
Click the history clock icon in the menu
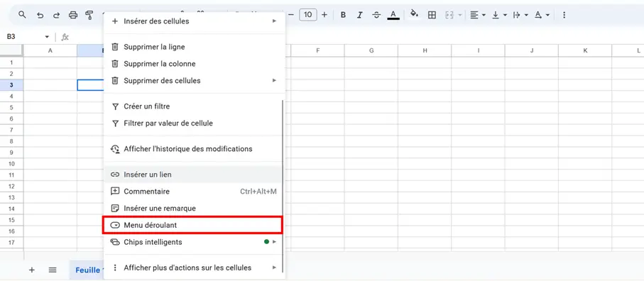[115, 149]
